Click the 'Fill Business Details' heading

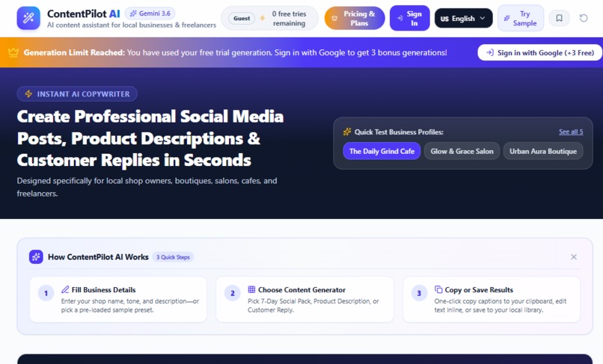[x=103, y=290]
